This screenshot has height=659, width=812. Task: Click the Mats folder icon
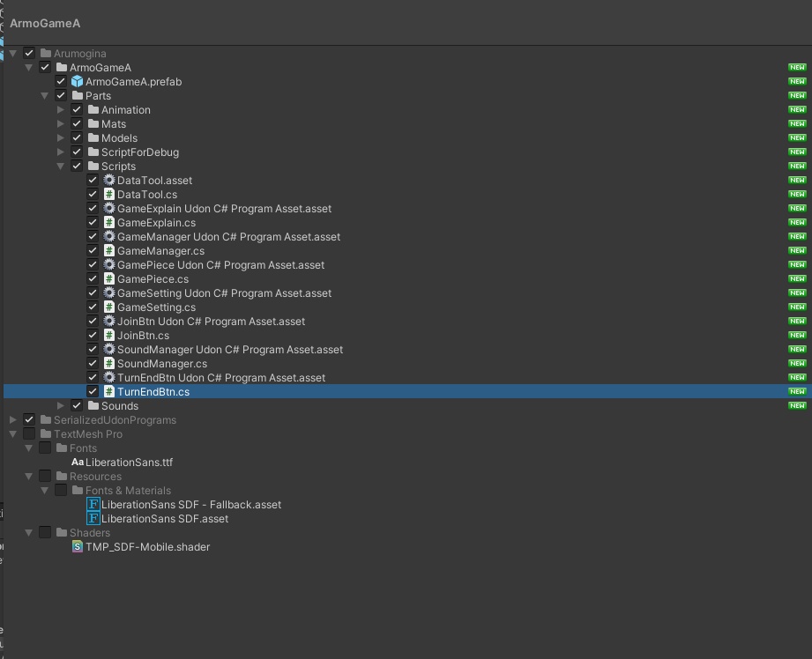click(93, 123)
